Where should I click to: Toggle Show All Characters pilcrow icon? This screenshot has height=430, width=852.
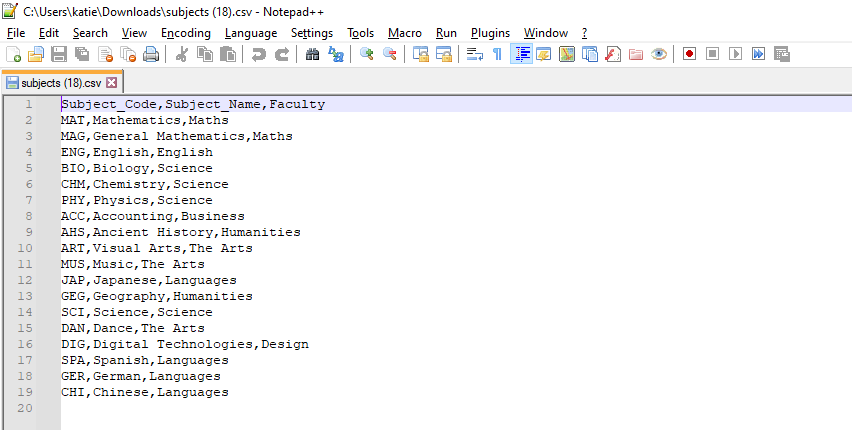(x=497, y=54)
